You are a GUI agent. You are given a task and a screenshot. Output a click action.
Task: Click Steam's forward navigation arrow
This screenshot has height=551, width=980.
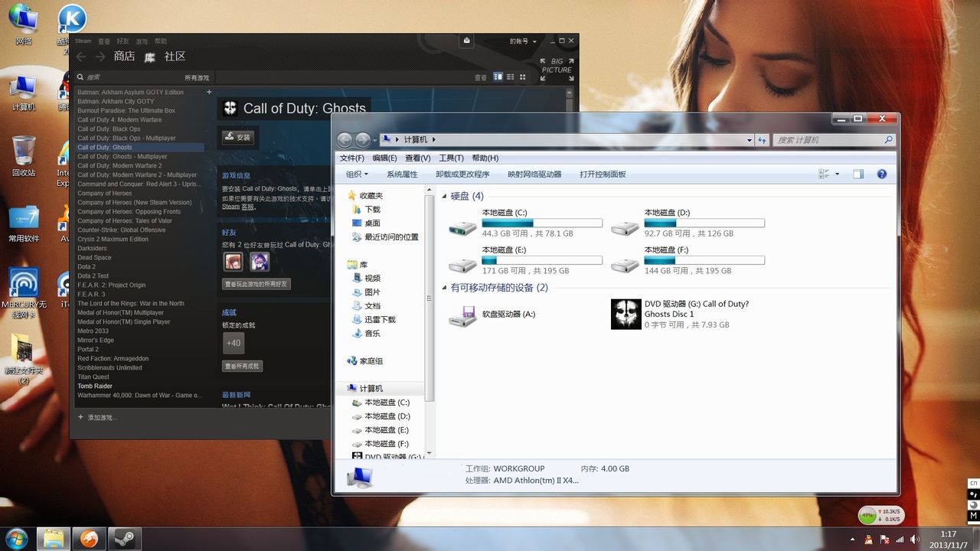(100, 57)
